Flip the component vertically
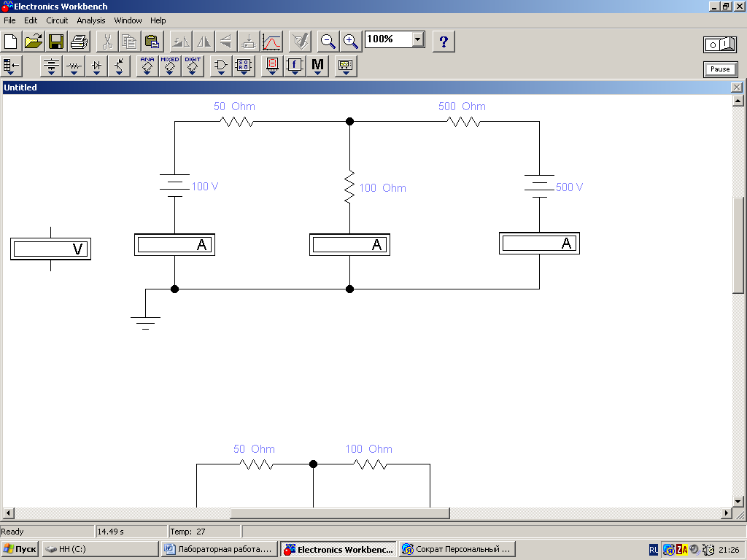The height and width of the screenshot is (560, 747). pos(226,42)
